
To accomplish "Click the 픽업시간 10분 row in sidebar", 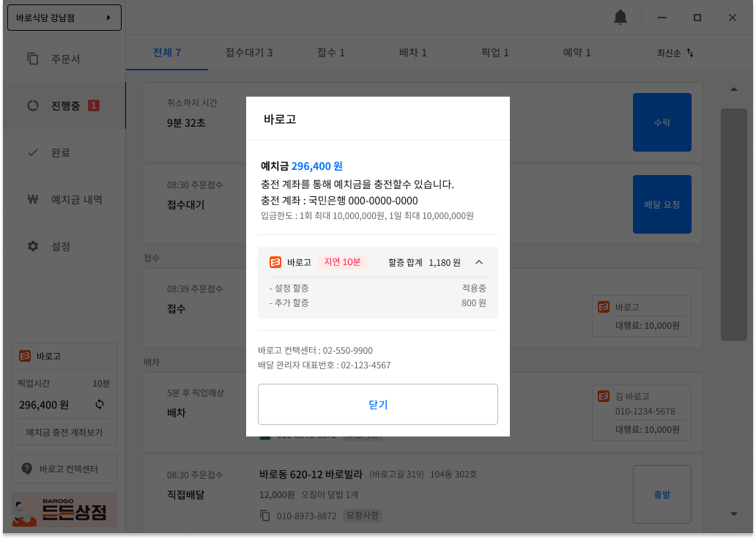I will coord(64,383).
